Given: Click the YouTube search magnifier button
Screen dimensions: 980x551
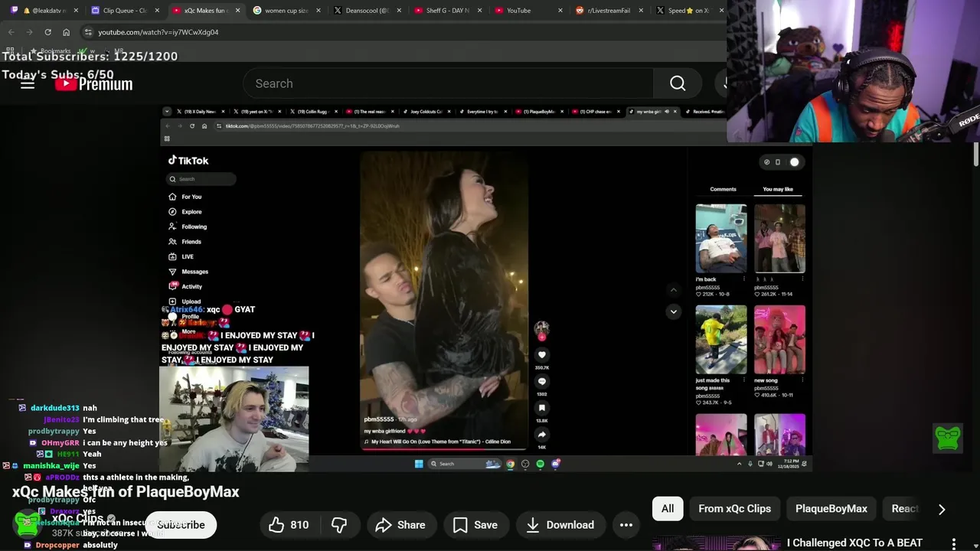Looking at the screenshot, I should 678,83.
